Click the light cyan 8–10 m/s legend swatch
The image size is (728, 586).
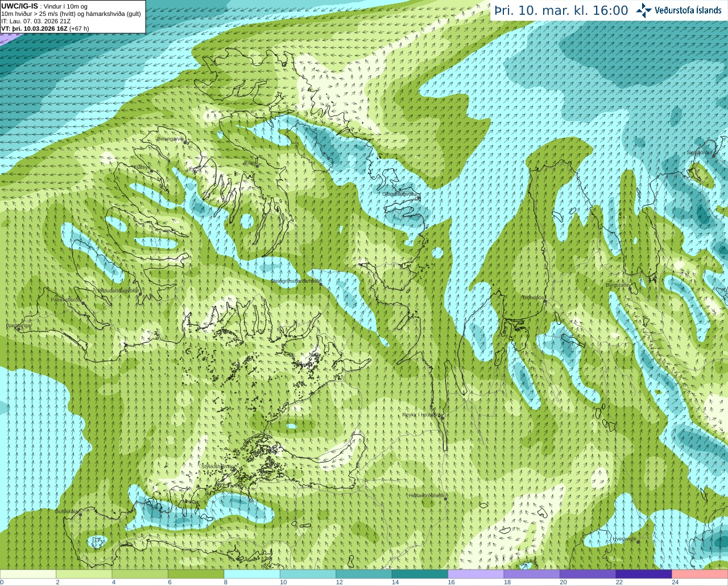[252, 574]
